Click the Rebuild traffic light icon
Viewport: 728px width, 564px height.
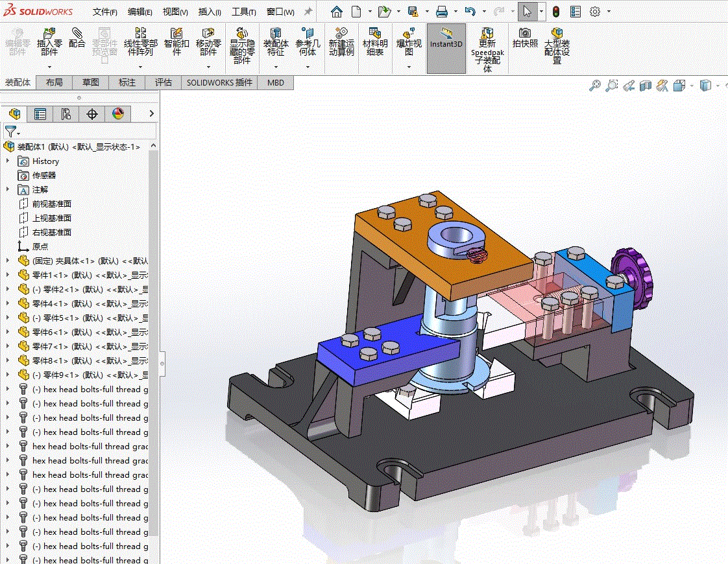pos(556,12)
